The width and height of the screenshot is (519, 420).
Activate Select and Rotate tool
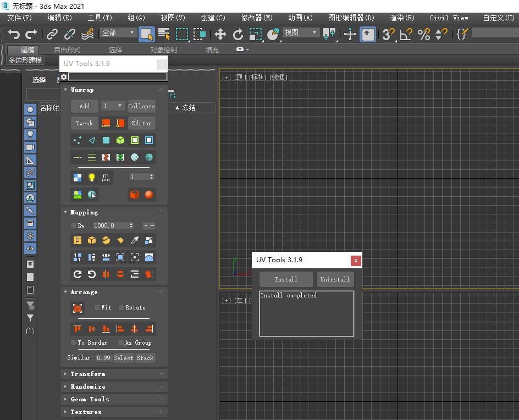click(238, 34)
